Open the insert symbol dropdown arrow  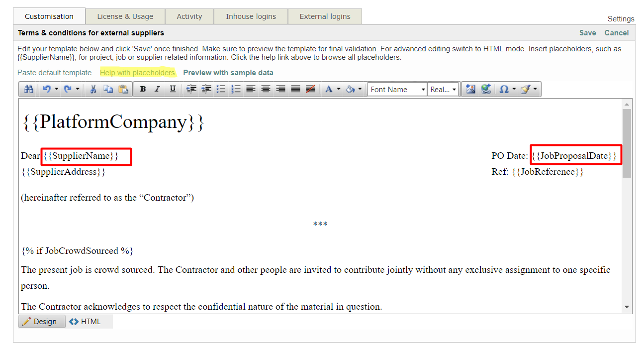514,90
